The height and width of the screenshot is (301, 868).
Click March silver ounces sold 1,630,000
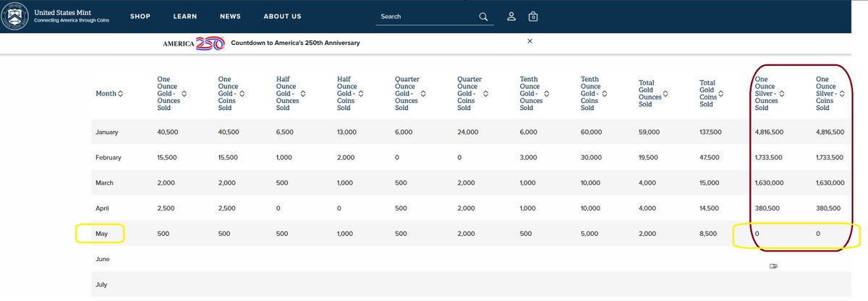pos(770,183)
